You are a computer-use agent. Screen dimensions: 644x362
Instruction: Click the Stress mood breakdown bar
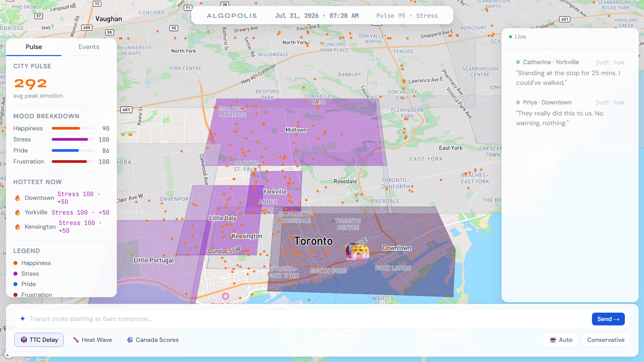pos(73,139)
